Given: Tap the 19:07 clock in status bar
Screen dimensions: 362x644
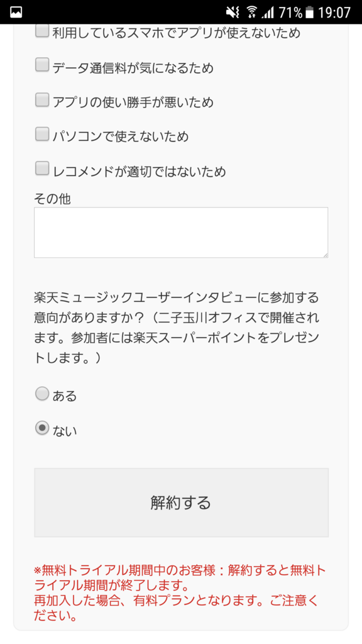Looking at the screenshot, I should 334,13.
